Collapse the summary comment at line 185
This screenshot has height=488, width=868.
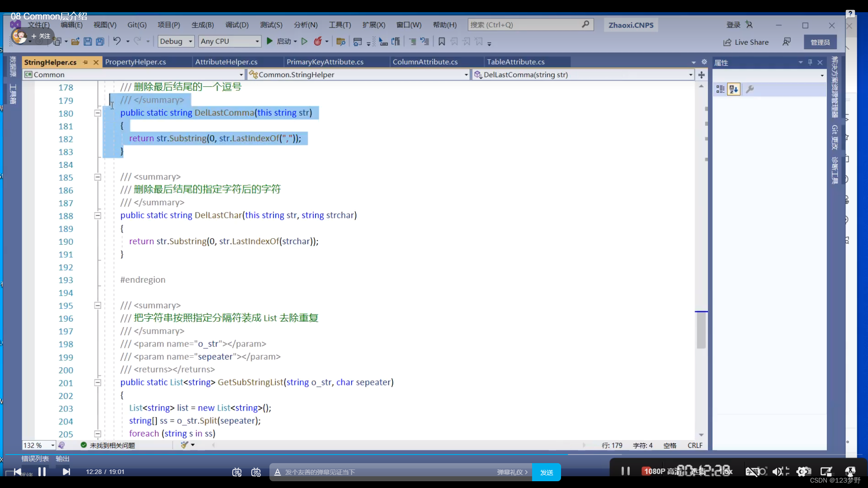(x=97, y=177)
